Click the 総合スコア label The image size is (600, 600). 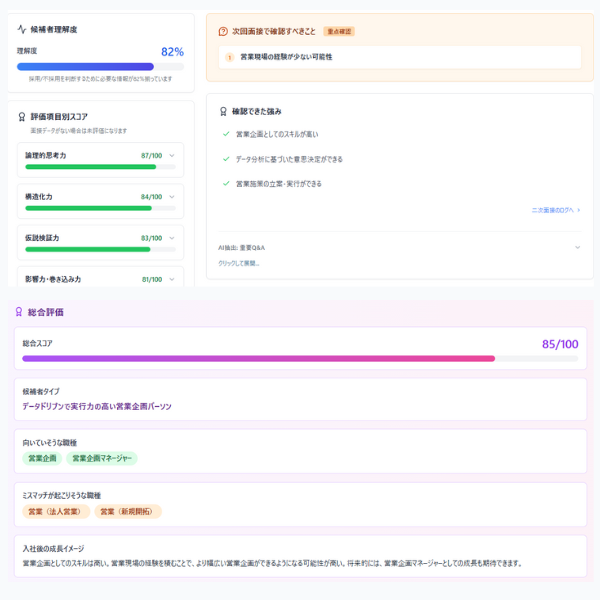pyautogui.click(x=37, y=343)
